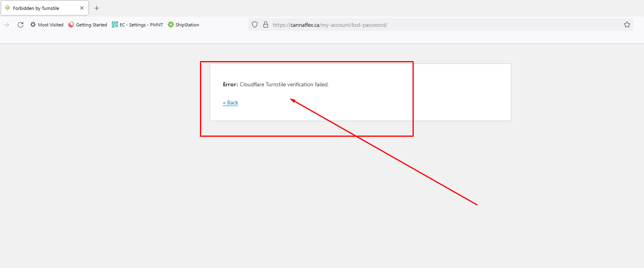The width and height of the screenshot is (644, 268).
Task: Click the Cloudflare Turnstile verification failed text
Action: (x=284, y=84)
